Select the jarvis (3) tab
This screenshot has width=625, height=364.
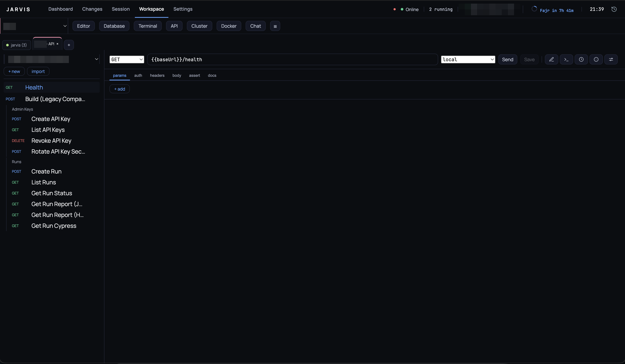[x=17, y=45]
